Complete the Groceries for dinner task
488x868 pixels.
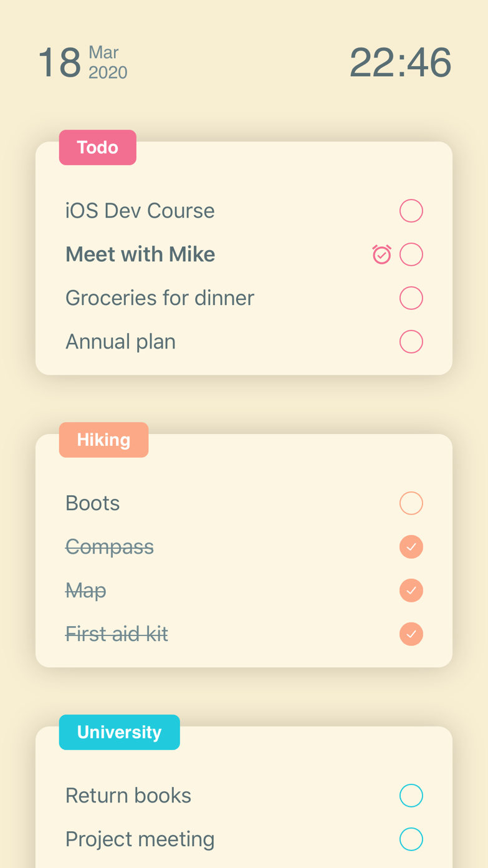click(411, 298)
